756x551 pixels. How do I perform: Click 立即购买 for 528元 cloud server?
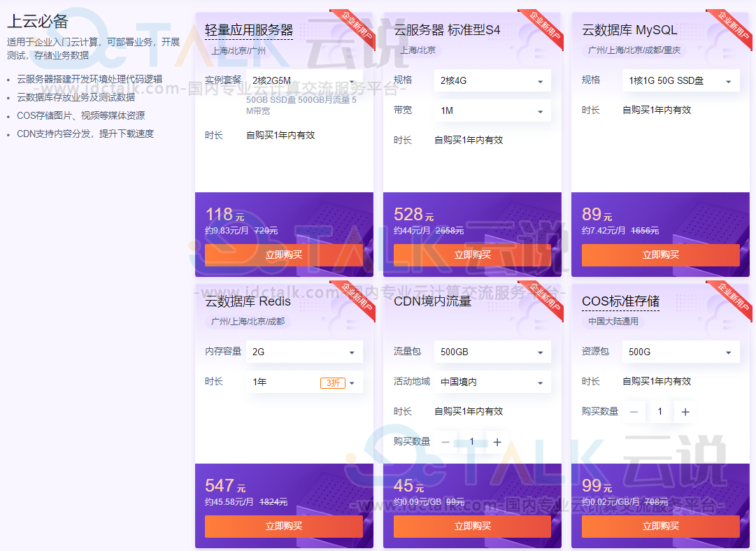472,255
